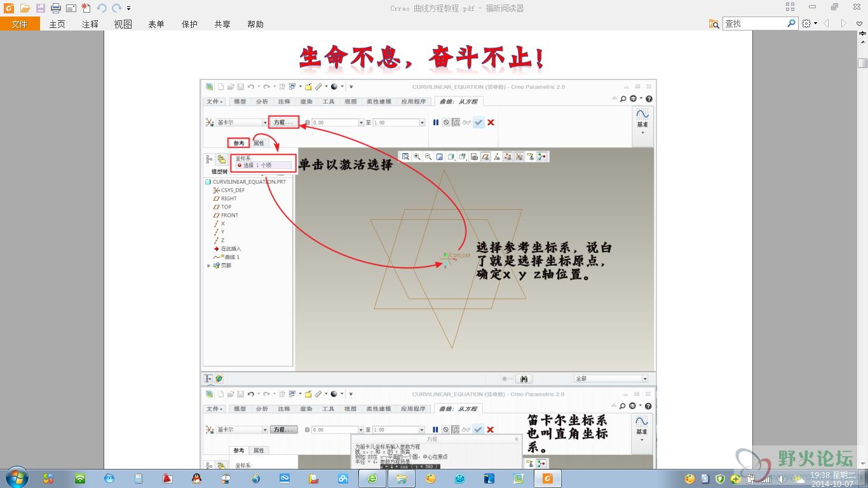The height and width of the screenshot is (488, 868).
Task: Open the search settings gear dropdown
Action: (809, 24)
